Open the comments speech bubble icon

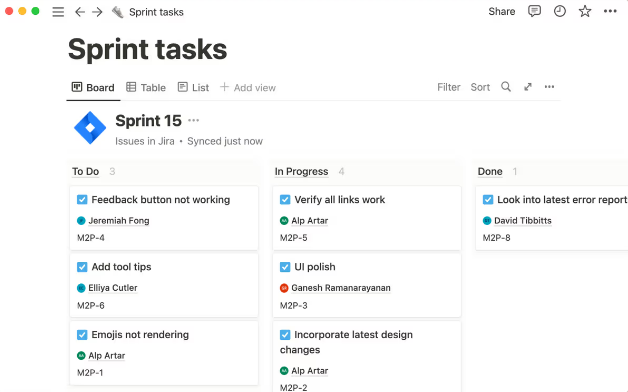click(x=534, y=11)
